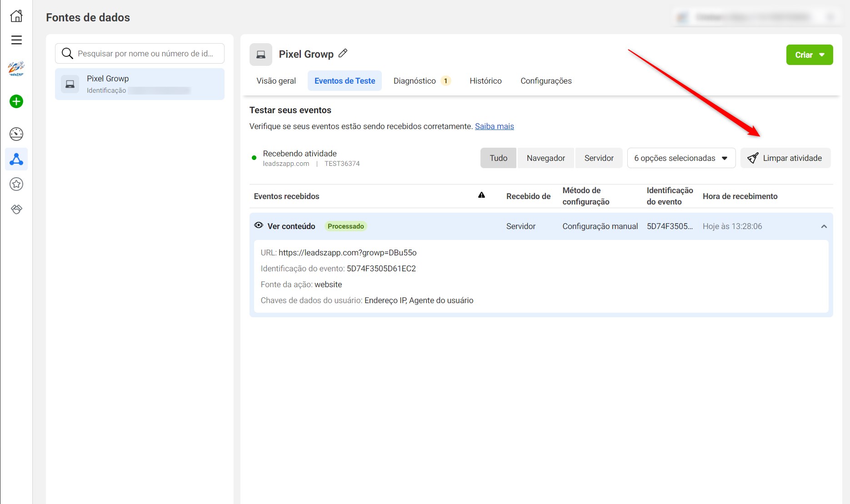Image resolution: width=850 pixels, height=504 pixels.
Task: Switch to the Diagnóstico tab
Action: 421,81
